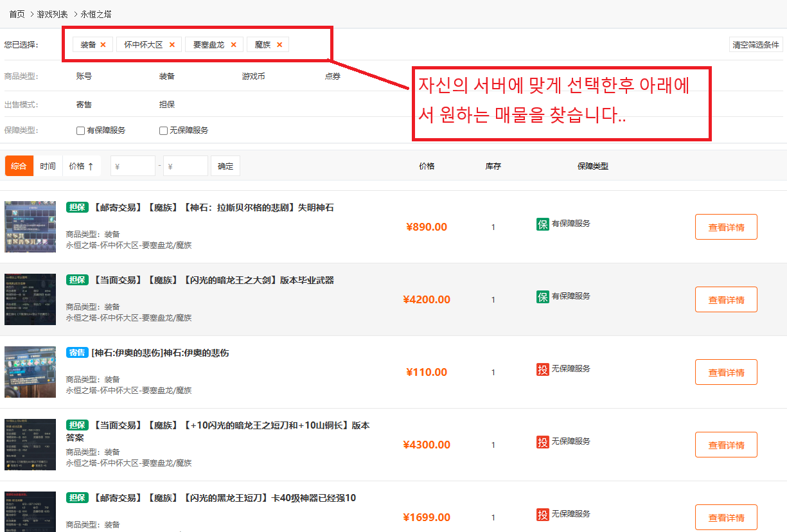
Task: Enable the 有保障服务 checkbox
Action: click(x=81, y=130)
